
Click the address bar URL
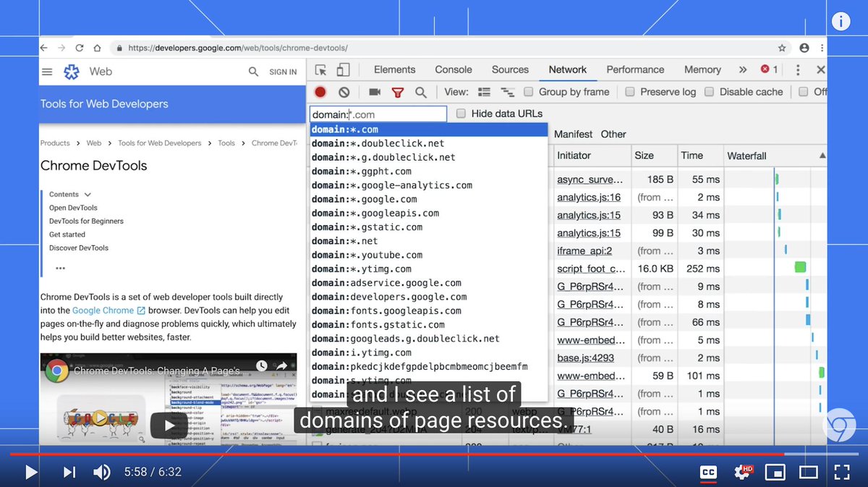pos(238,48)
